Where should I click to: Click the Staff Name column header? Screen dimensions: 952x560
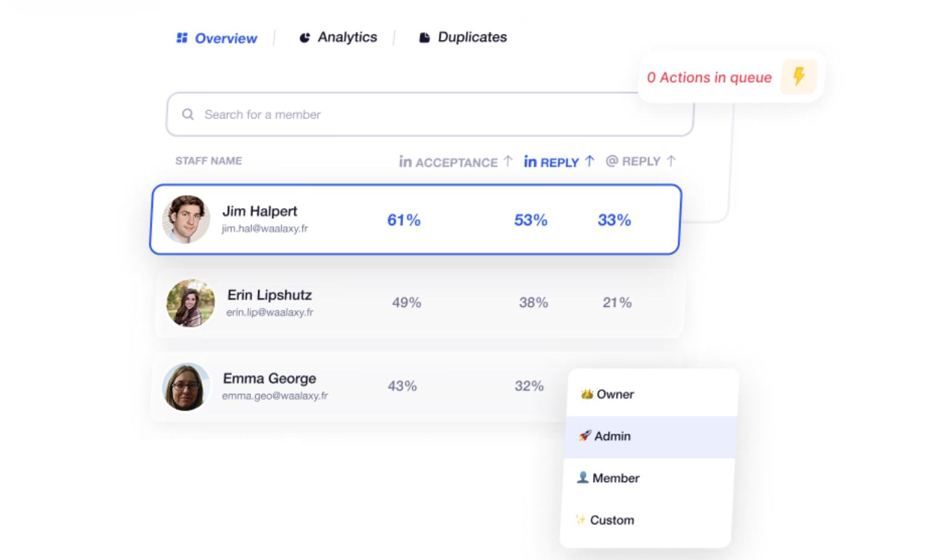tap(209, 161)
